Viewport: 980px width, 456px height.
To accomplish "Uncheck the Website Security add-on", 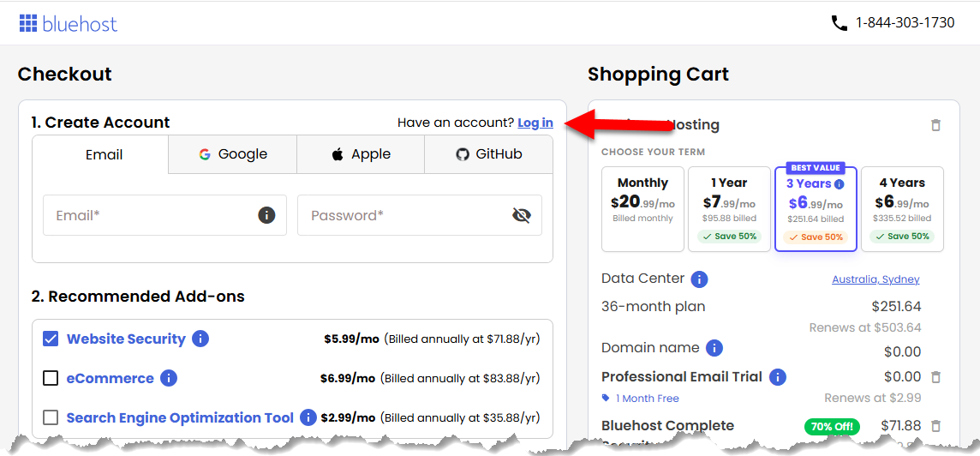I will pos(51,339).
